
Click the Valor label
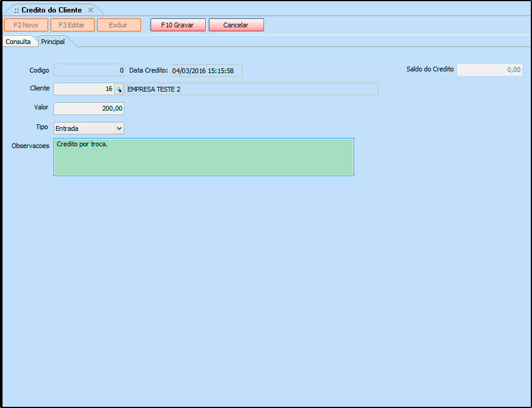(x=41, y=107)
